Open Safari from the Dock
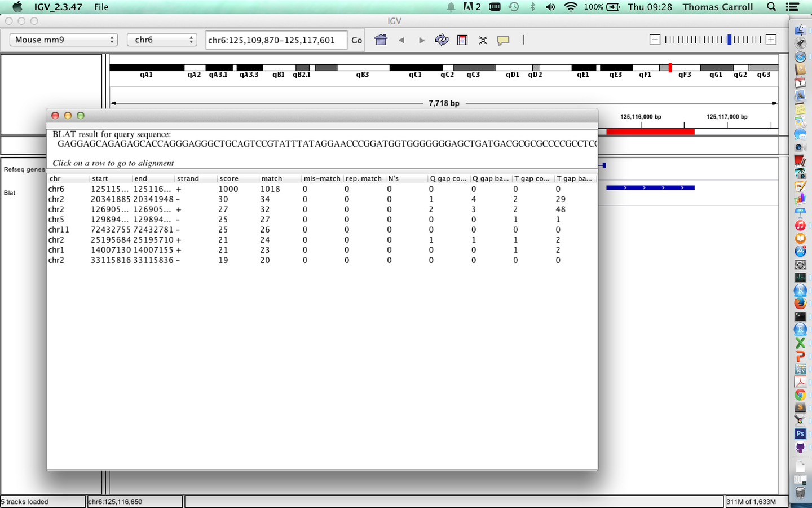Viewport: 812px width, 508px height. tap(800, 56)
